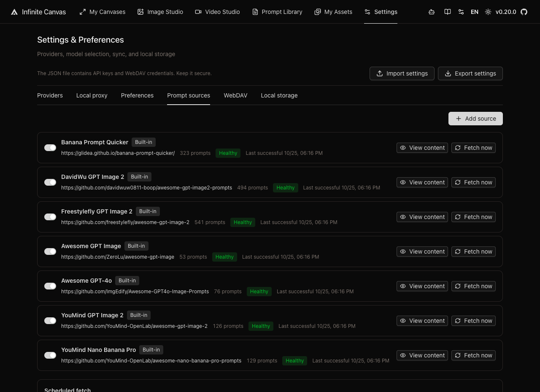This screenshot has height=392, width=540.
Task: Open the GitHub repository icon
Action: [x=524, y=12]
